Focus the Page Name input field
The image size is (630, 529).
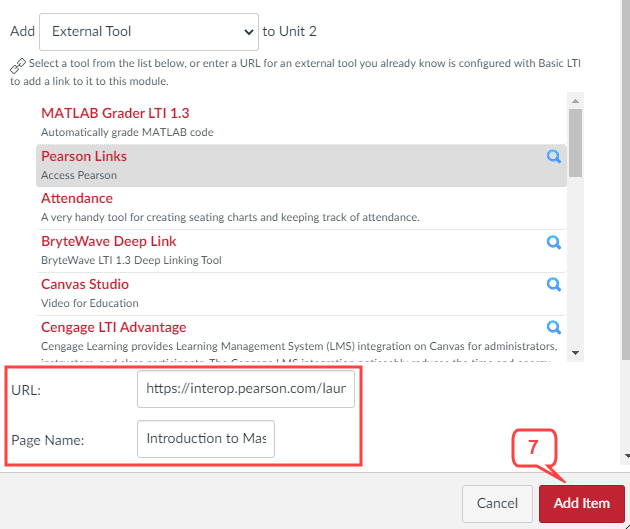click(x=206, y=439)
